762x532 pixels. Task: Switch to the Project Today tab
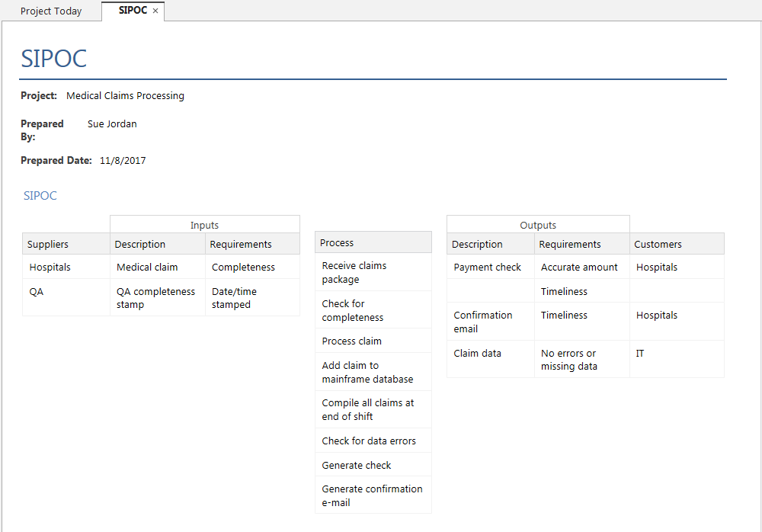pos(51,11)
